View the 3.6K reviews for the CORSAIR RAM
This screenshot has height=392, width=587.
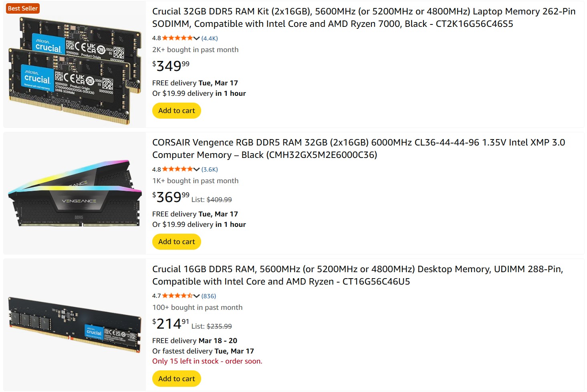(x=209, y=170)
